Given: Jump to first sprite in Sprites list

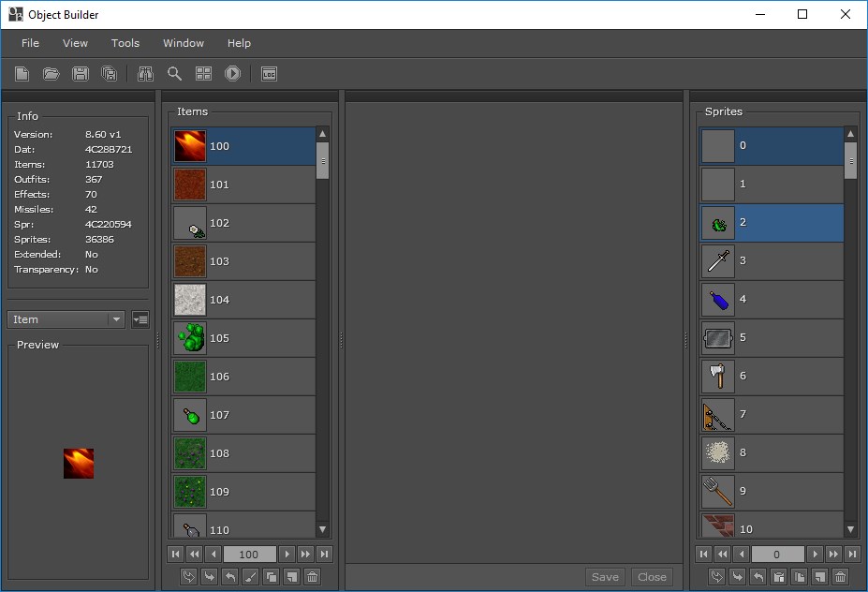Looking at the screenshot, I should click(703, 555).
